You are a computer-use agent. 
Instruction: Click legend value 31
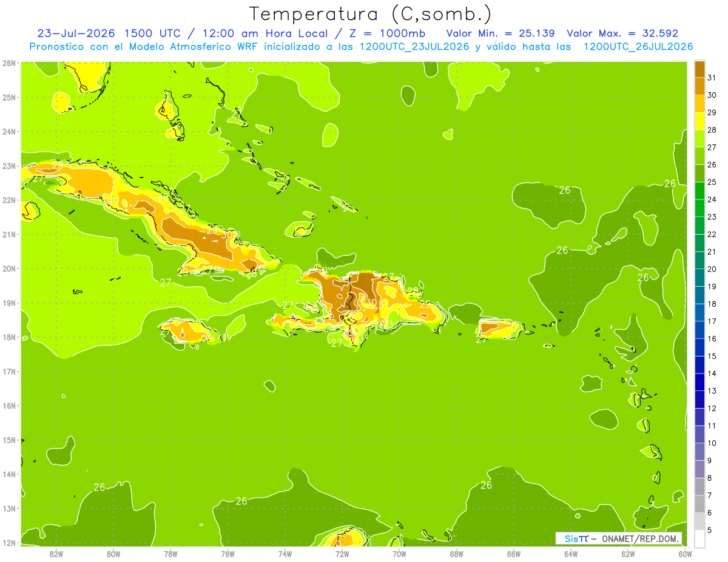712,77
